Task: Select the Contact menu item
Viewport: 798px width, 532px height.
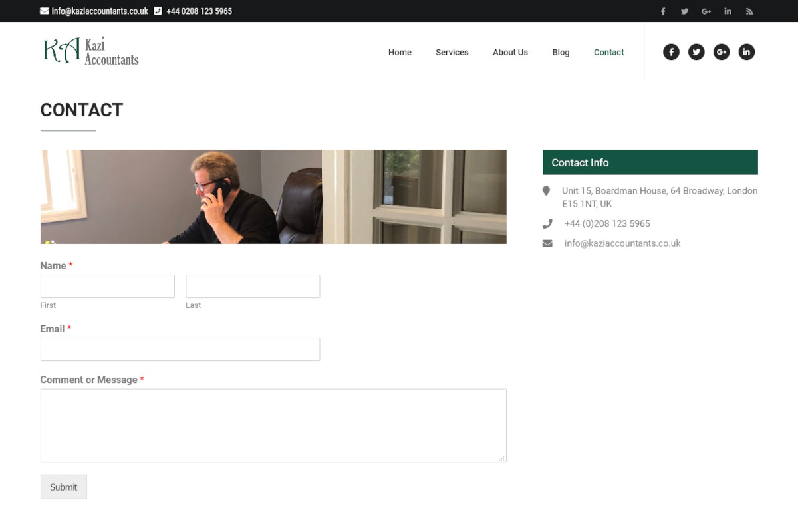Action: coord(608,52)
